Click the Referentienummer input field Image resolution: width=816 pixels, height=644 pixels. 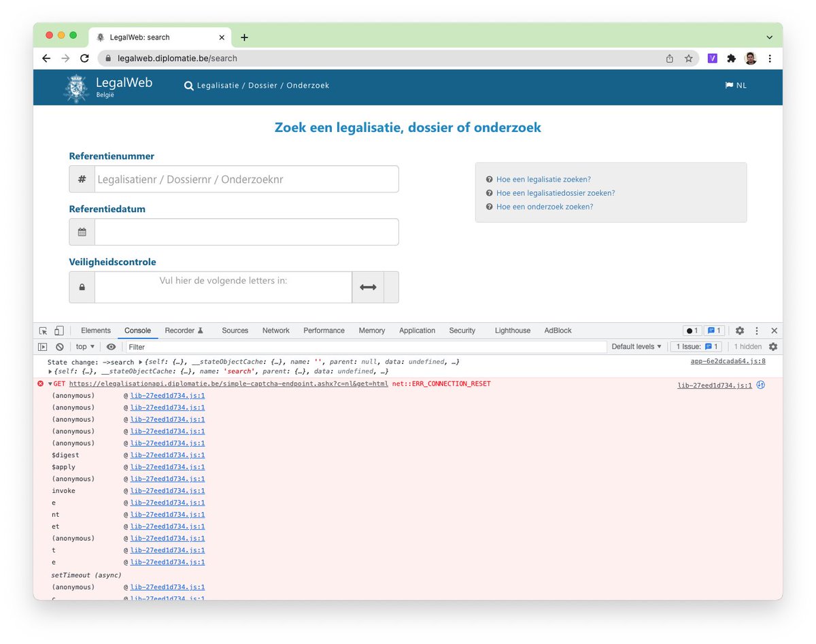point(246,180)
